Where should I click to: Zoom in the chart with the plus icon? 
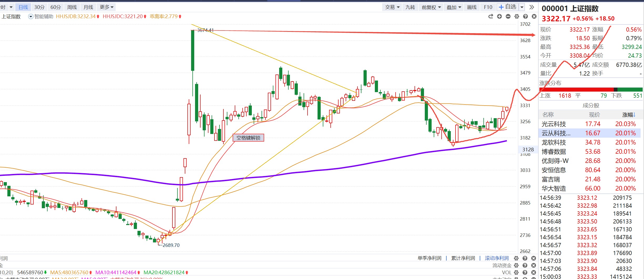point(499,17)
